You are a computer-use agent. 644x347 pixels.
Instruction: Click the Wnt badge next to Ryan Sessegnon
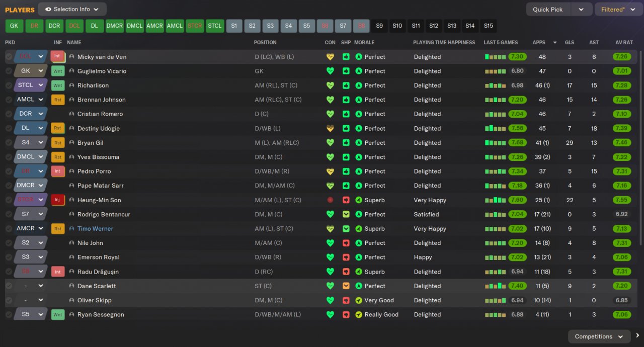(x=58, y=314)
